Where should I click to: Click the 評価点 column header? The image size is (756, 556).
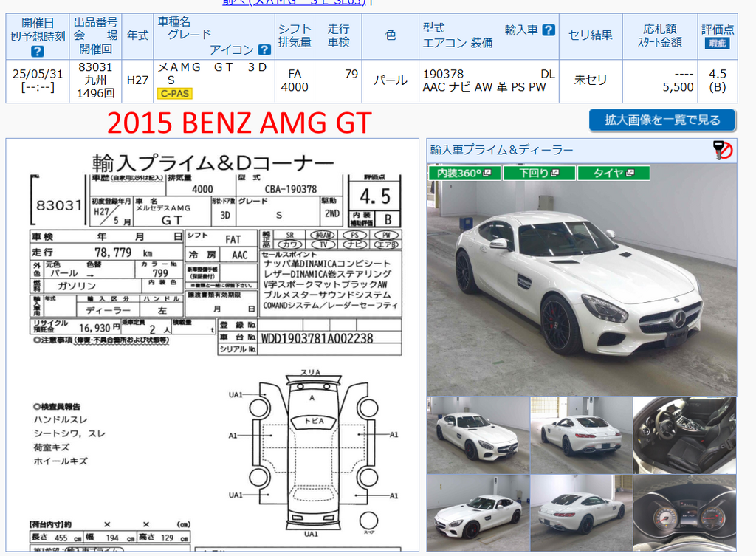(x=718, y=35)
